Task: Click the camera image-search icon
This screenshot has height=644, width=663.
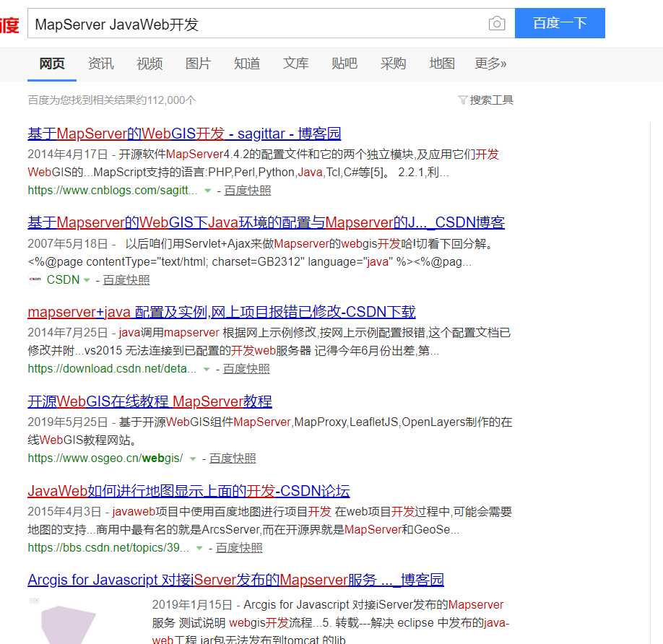Action: 497,23
